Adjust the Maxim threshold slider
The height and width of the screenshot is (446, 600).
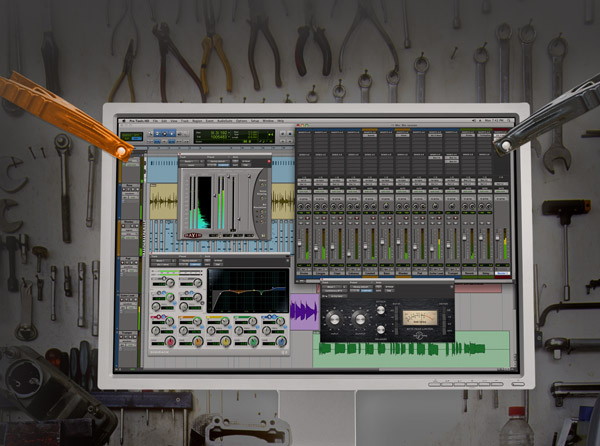pos(215,195)
